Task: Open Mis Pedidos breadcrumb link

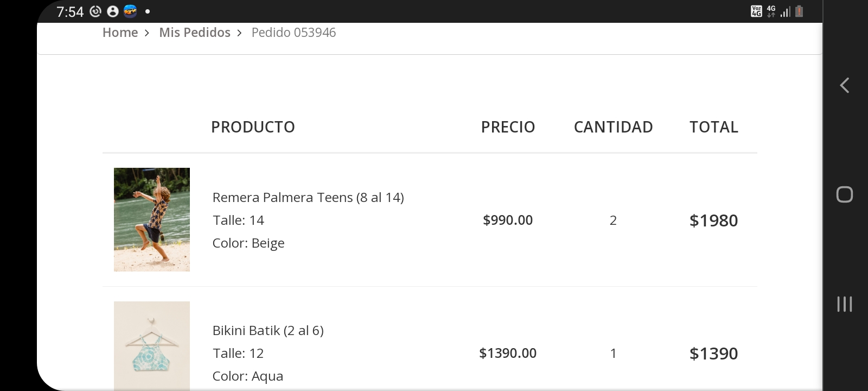Action: tap(195, 33)
